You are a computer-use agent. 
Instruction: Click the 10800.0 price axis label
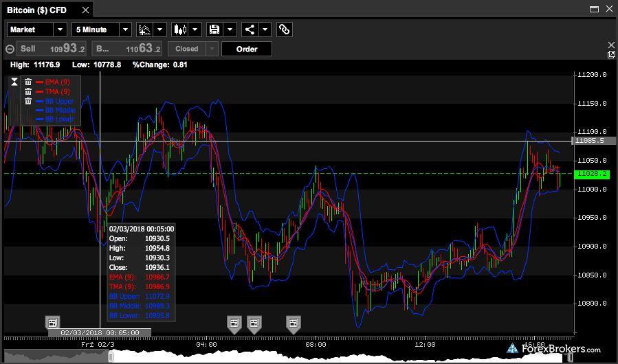(x=592, y=304)
